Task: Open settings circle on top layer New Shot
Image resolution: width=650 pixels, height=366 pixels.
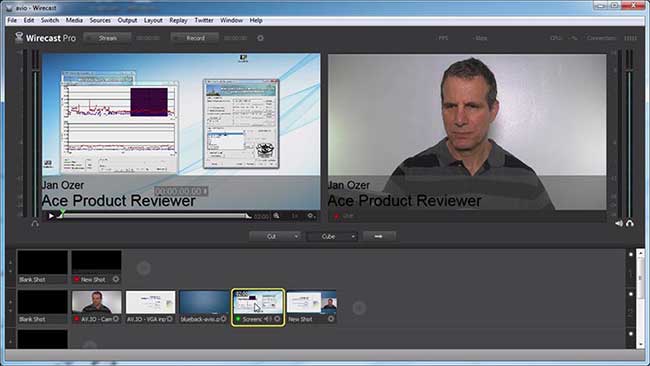Action: point(116,279)
